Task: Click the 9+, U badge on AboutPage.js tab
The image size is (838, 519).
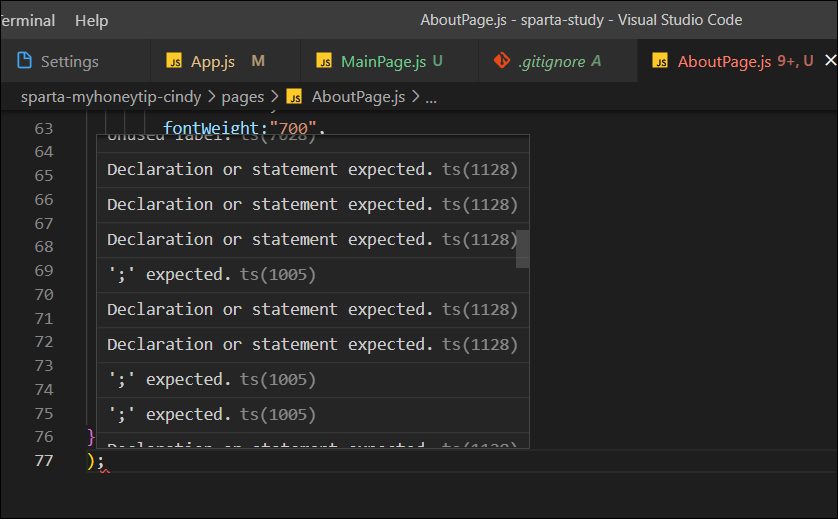Action: (795, 61)
